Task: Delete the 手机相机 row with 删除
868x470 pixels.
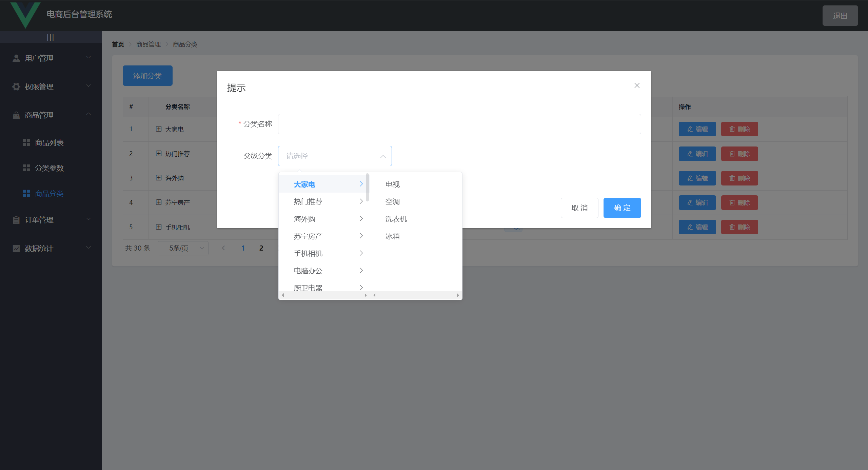Action: 739,227
